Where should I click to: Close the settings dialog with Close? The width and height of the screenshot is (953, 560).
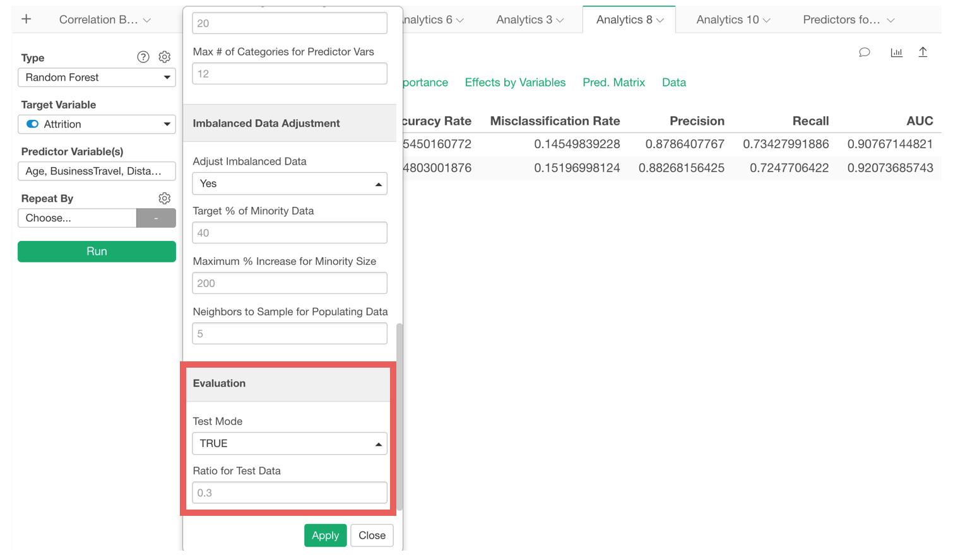(372, 535)
